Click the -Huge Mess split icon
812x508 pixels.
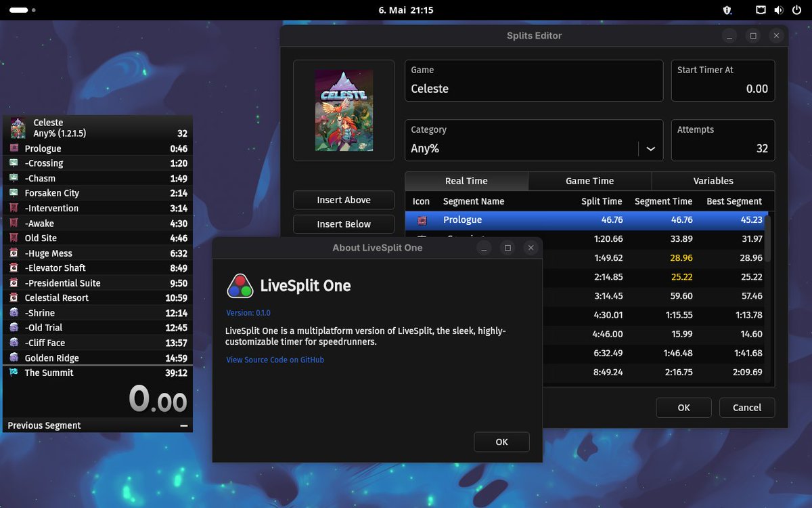click(x=14, y=253)
